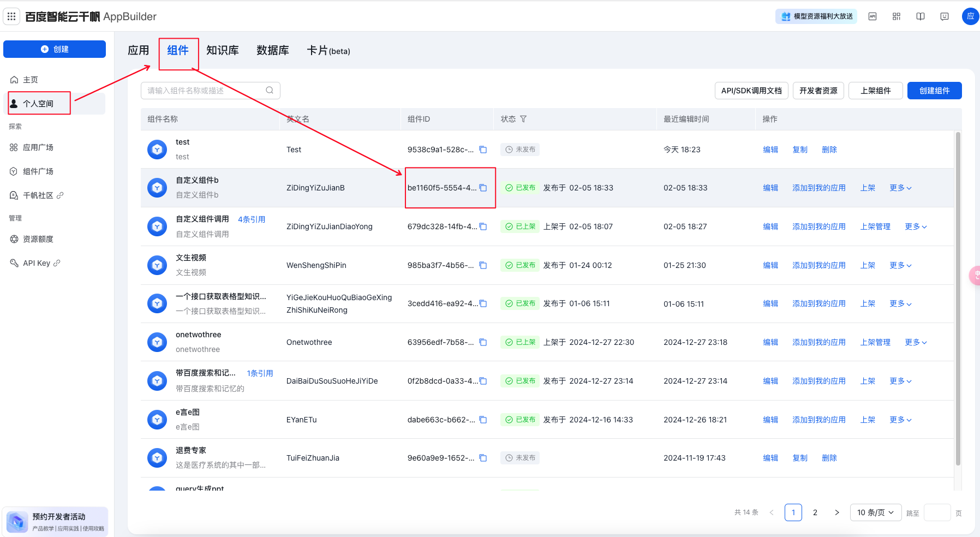980x537 pixels.
Task: Click the 文生视频 component icon
Action: (x=157, y=265)
